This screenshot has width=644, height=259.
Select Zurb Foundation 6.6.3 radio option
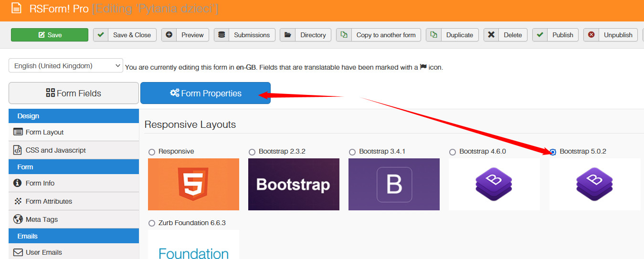(x=152, y=223)
